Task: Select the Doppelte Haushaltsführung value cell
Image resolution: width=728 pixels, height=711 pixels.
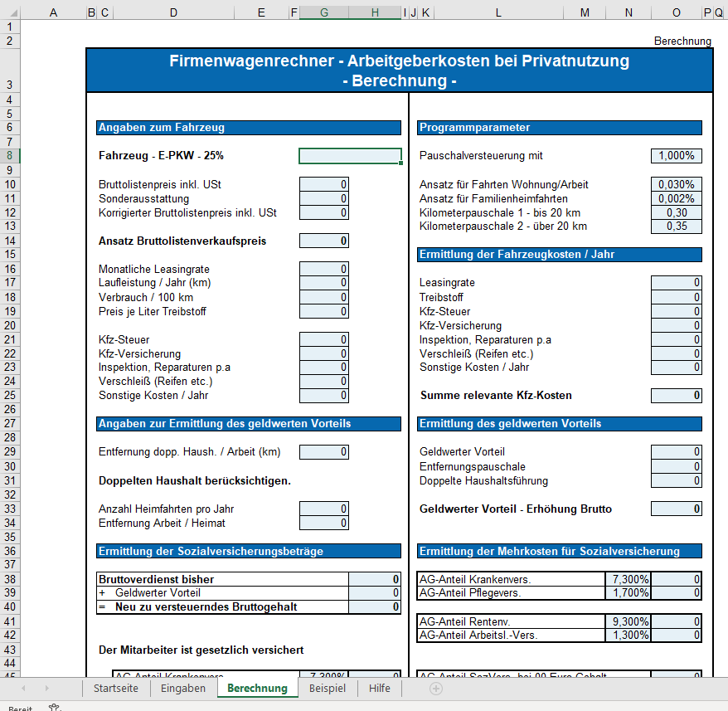Action: [x=677, y=480]
